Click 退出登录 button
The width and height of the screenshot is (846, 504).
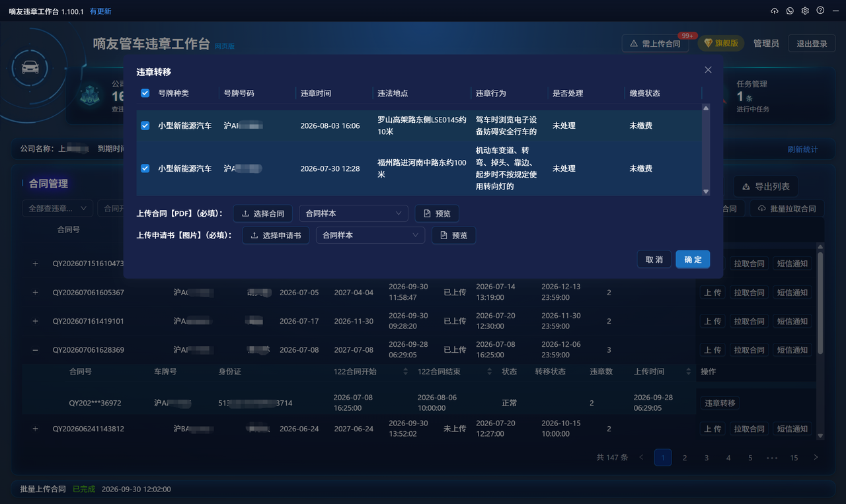coord(812,44)
